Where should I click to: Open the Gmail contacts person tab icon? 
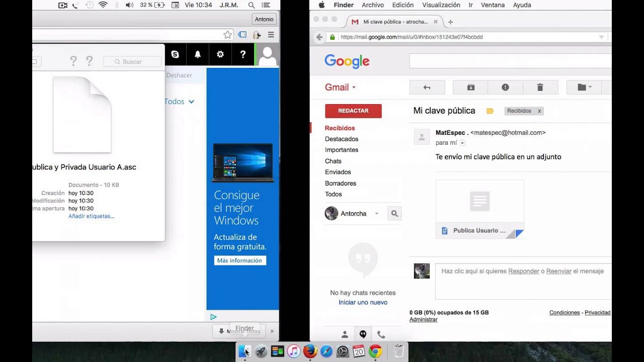pos(345,334)
